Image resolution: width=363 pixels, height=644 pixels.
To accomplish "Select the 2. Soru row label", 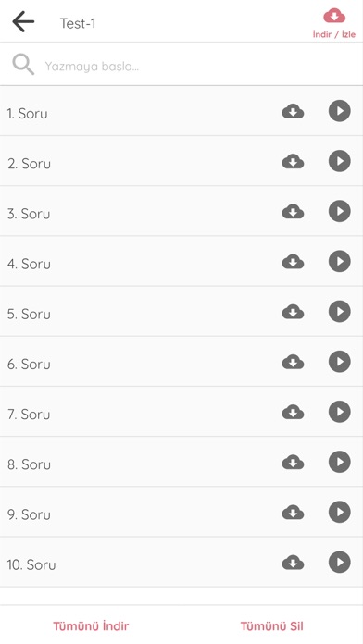I will coord(30,164).
